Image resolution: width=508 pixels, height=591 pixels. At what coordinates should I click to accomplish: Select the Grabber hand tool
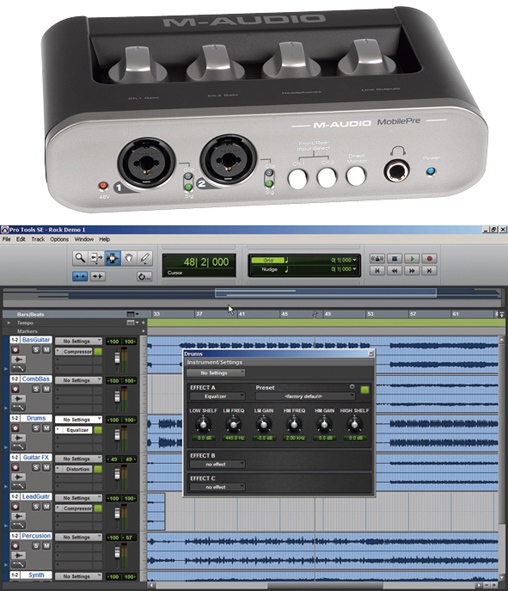[129, 258]
